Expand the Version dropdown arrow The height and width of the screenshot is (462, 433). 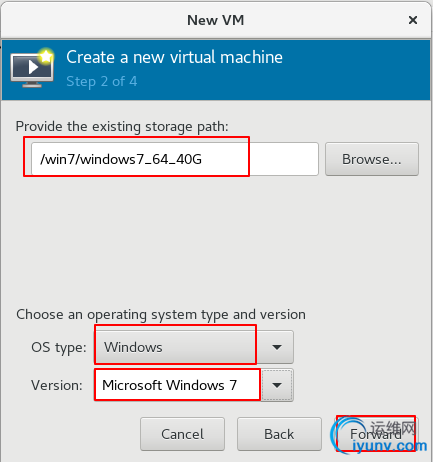point(277,385)
